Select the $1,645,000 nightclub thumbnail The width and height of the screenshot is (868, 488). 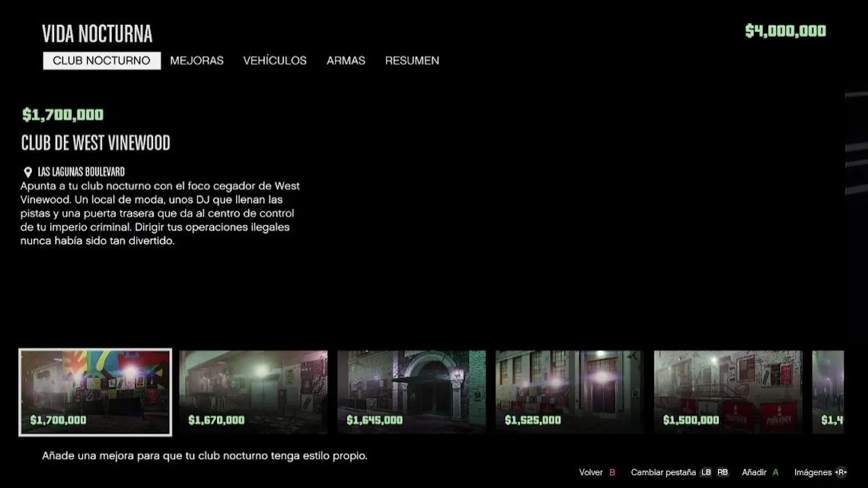[412, 392]
